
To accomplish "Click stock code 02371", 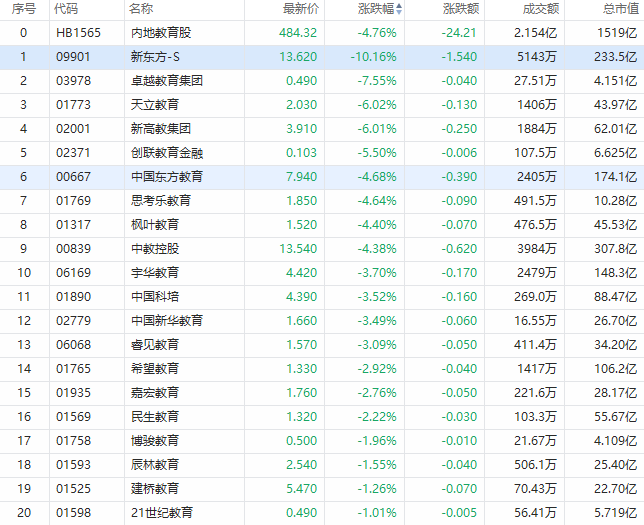I will 73,153.
